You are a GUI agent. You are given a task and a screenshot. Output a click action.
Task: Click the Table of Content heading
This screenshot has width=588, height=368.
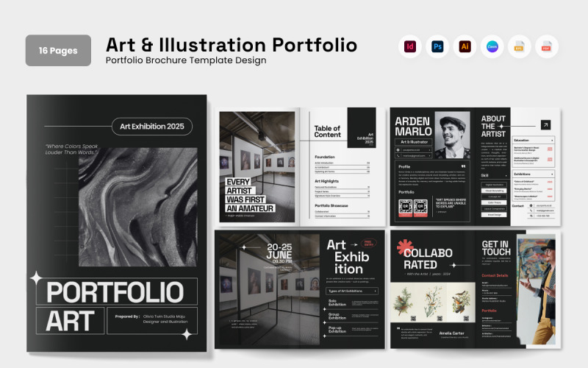(327, 132)
